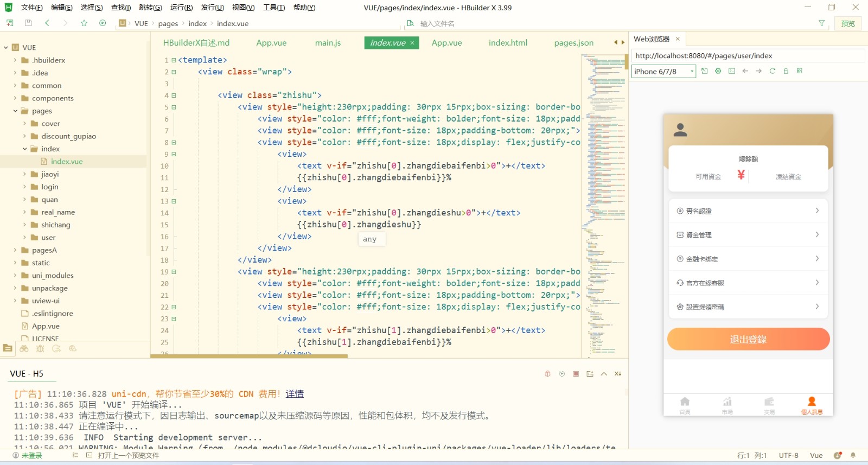Viewport: 868px width, 465px height.
Task: Toggle code fold at line 4
Action: pyautogui.click(x=174, y=95)
